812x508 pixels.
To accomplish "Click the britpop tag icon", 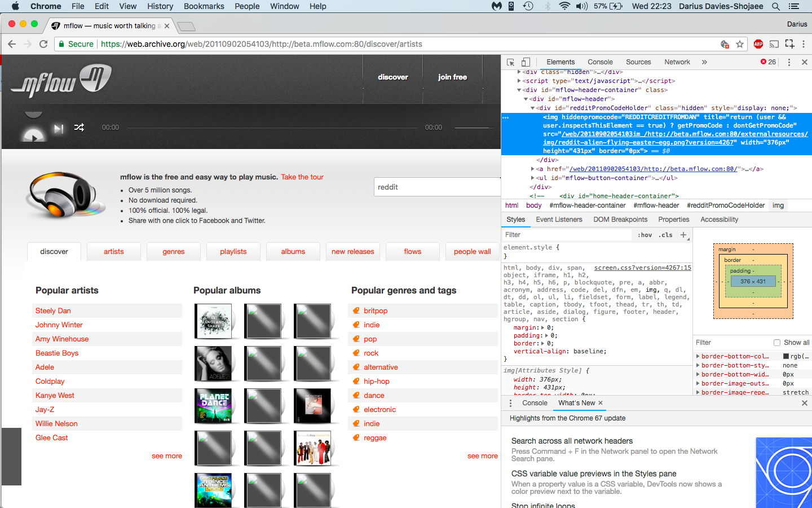I will (356, 310).
